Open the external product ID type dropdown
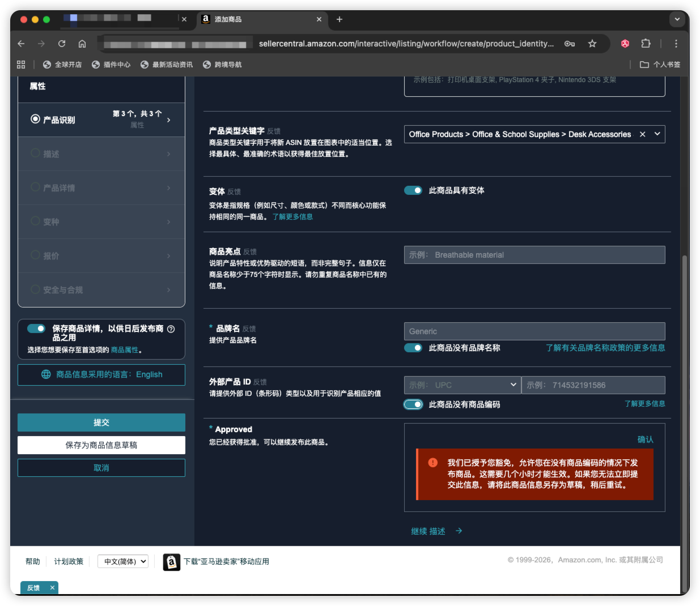Screen dimensions: 700x606 pos(463,385)
